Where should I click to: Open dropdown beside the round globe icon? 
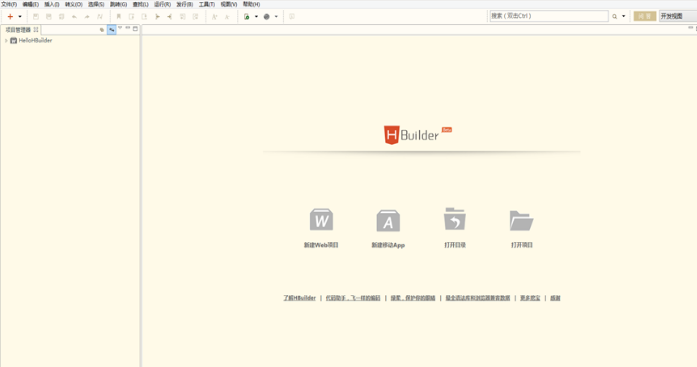tap(276, 16)
